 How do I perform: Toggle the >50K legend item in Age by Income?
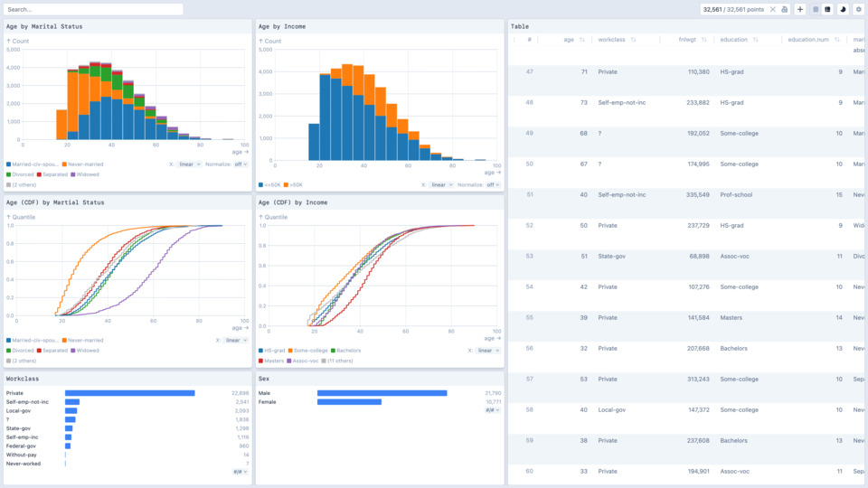point(293,184)
